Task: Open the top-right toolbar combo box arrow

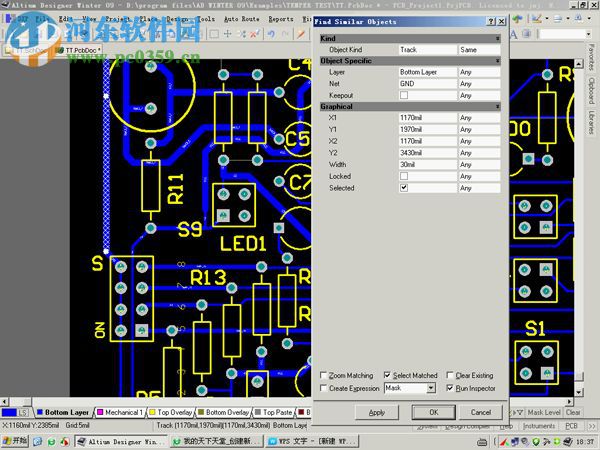Action: [589, 34]
